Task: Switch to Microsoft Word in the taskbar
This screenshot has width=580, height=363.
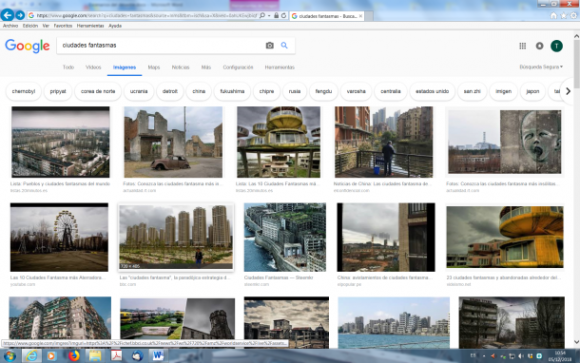Action: coord(158,356)
